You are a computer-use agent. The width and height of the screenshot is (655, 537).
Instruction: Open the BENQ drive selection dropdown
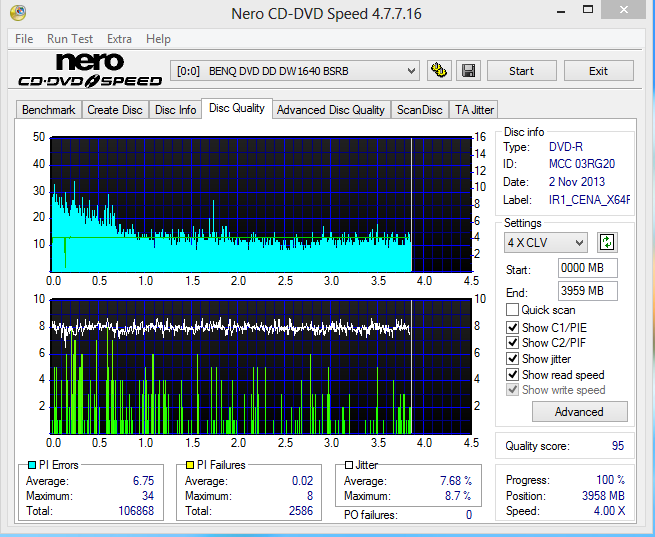pos(295,71)
